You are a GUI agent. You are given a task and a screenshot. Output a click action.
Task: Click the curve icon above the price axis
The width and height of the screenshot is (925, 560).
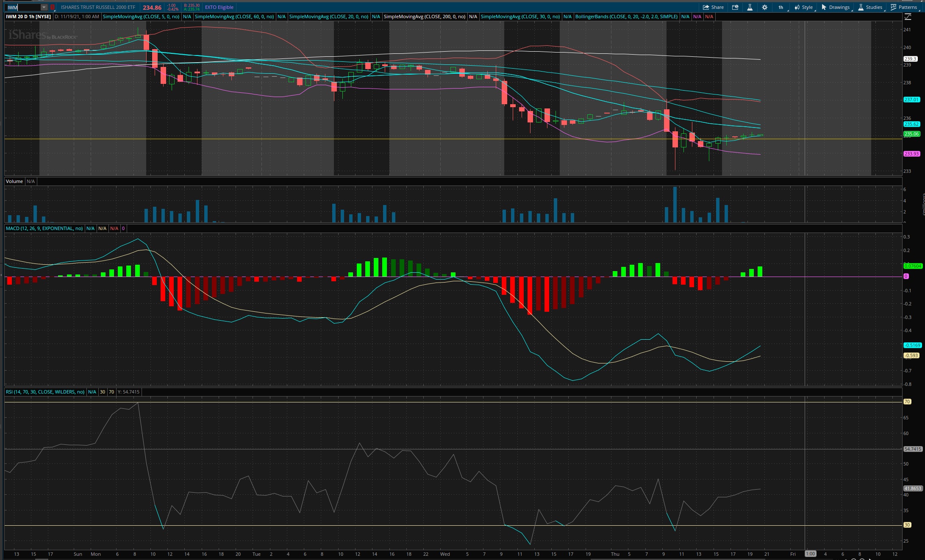pyautogui.click(x=908, y=17)
